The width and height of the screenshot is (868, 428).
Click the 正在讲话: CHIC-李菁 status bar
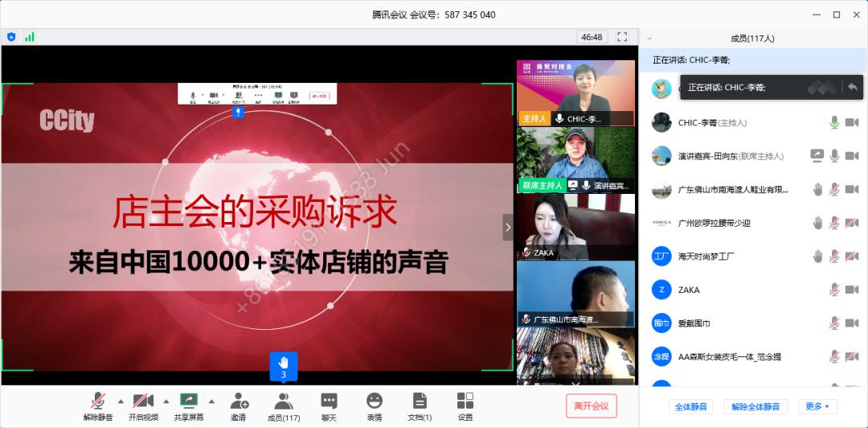coord(753,60)
